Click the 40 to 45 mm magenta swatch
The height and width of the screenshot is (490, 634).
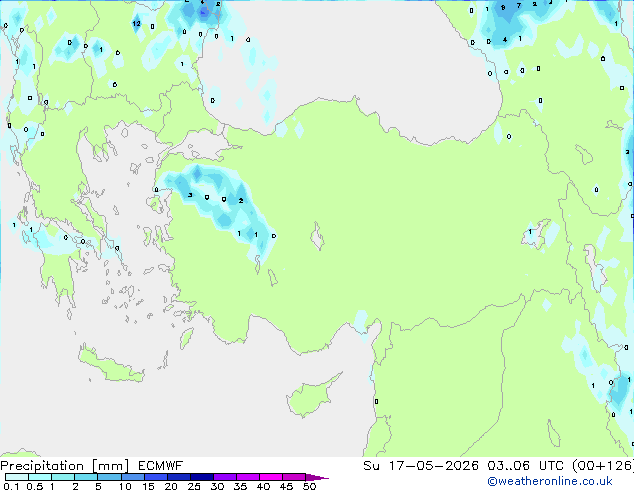click(271, 477)
